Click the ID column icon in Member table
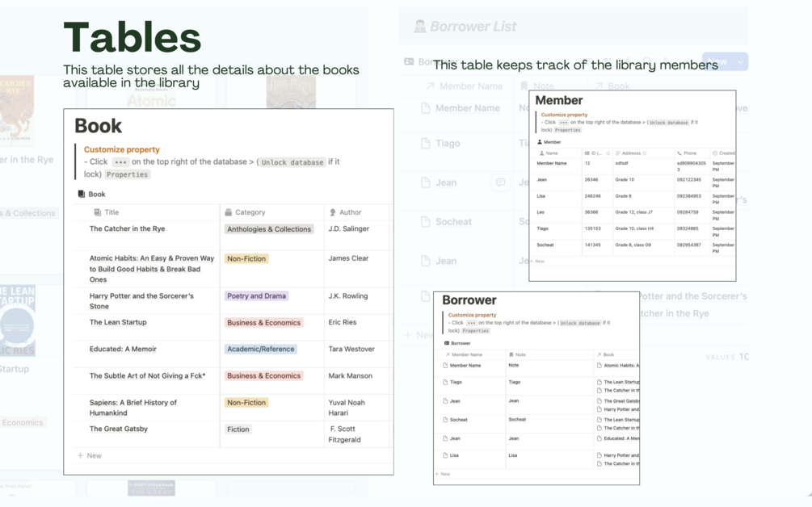The height and width of the screenshot is (507, 812). pyautogui.click(x=587, y=153)
